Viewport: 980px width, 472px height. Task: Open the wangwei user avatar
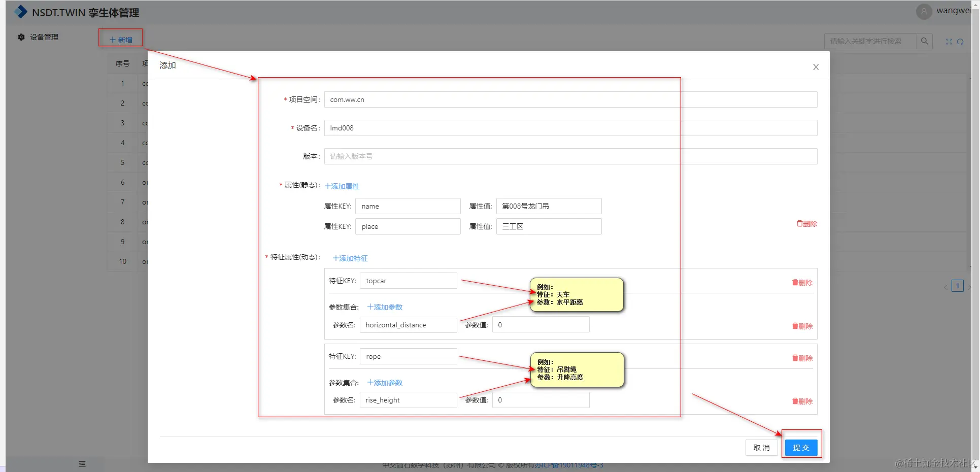point(924,11)
